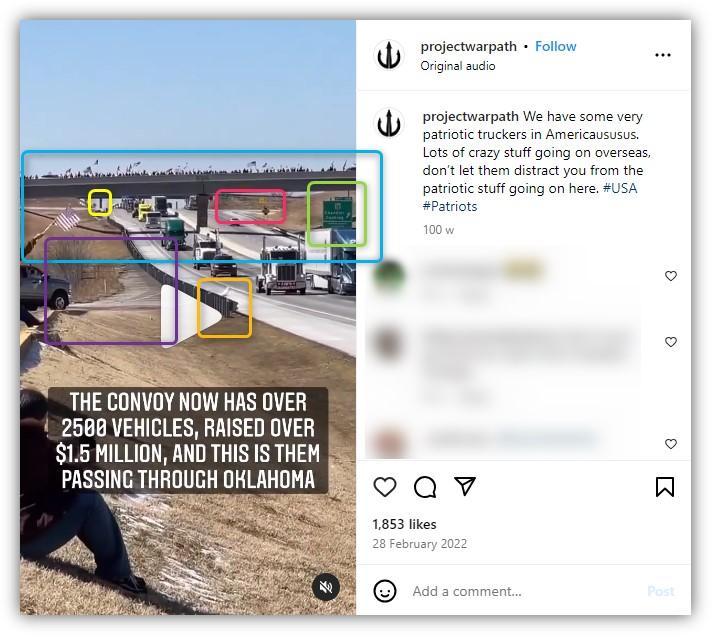Click the header profile trident avatar
Image resolution: width=711 pixels, height=635 pixels.
[x=389, y=55]
